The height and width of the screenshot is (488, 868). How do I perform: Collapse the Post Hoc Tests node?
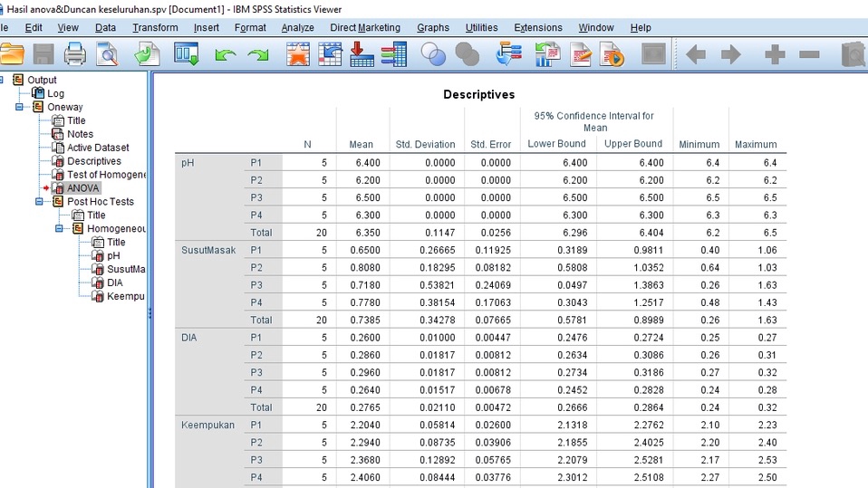pos(40,202)
